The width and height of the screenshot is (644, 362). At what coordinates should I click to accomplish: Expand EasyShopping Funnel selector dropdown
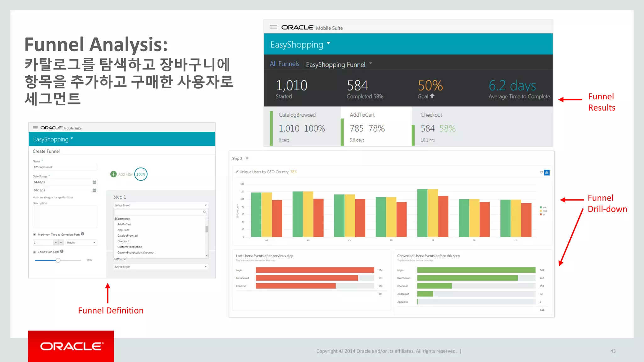pyautogui.click(x=371, y=63)
